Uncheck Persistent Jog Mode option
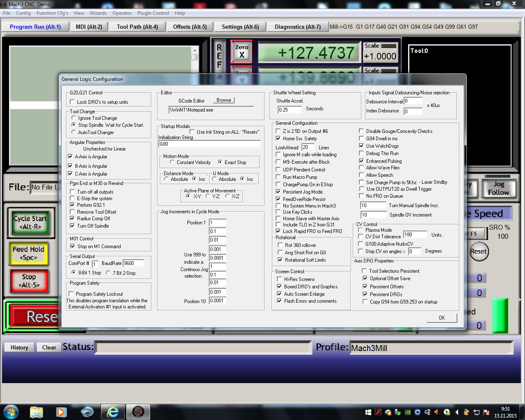The height and width of the screenshot is (420, 525). point(278,192)
